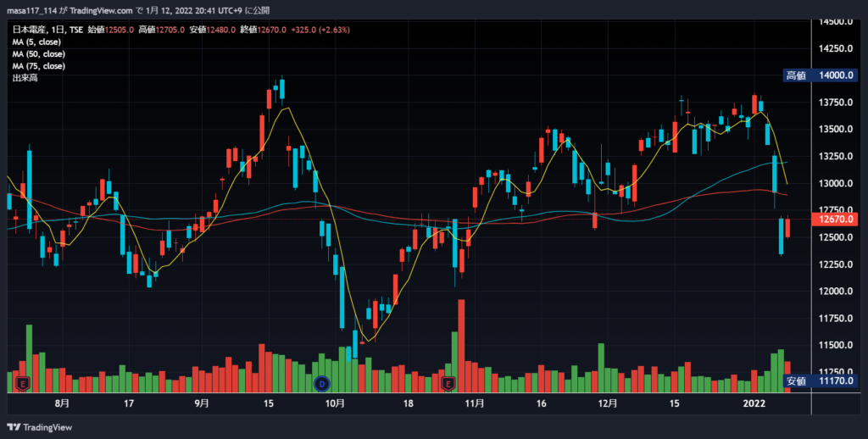This screenshot has height=439, width=868.
Task: Click the 11500.0 price axis label
Action: [x=835, y=346]
